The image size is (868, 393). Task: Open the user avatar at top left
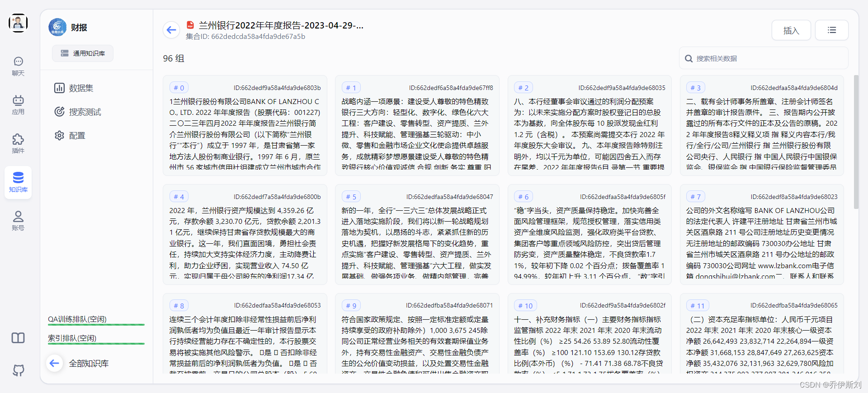(18, 23)
